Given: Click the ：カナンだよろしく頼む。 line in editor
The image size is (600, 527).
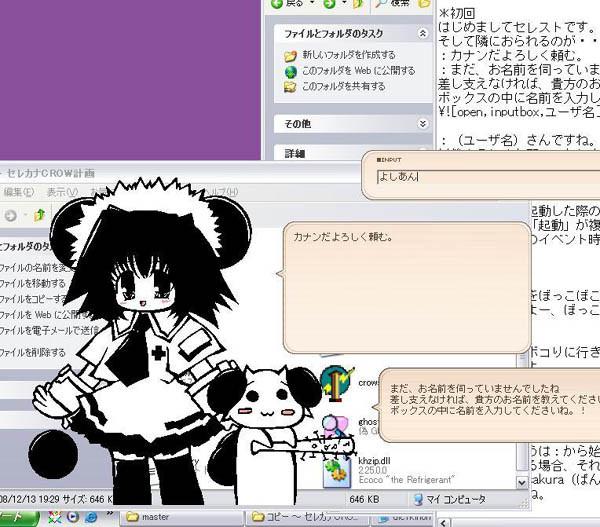Looking at the screenshot, I should tap(512, 55).
